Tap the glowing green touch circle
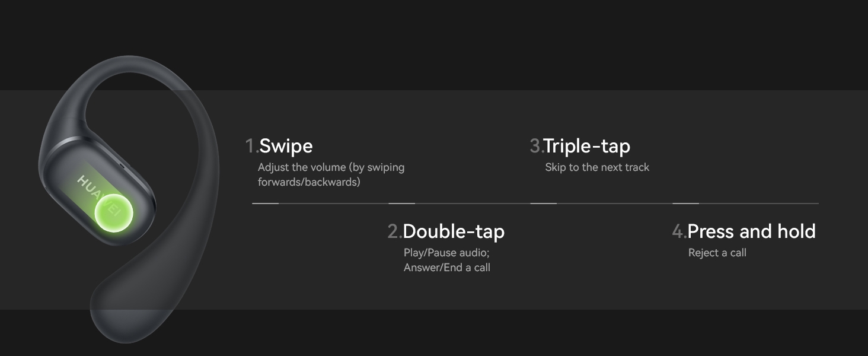Screen dimensions: 868x356 pyautogui.click(x=114, y=212)
